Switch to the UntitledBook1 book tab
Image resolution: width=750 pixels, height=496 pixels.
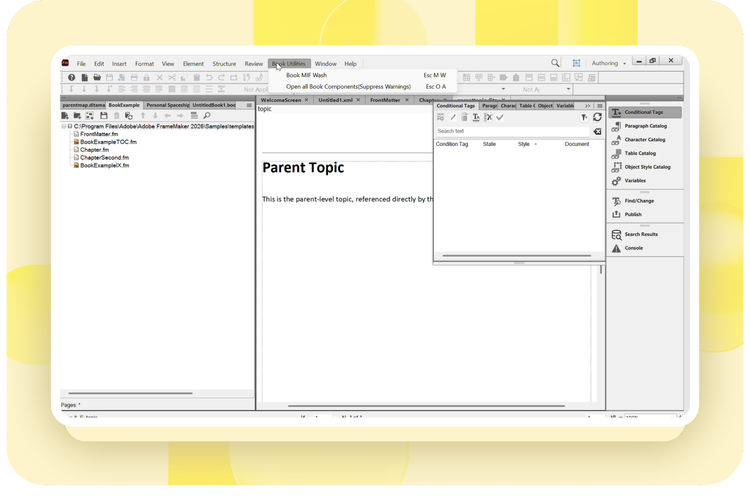tap(214, 105)
